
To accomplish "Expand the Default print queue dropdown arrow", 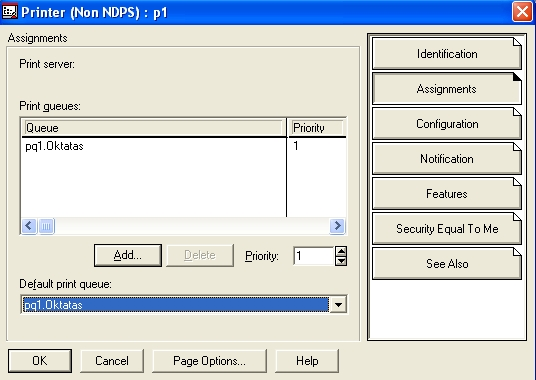I will click(x=338, y=304).
